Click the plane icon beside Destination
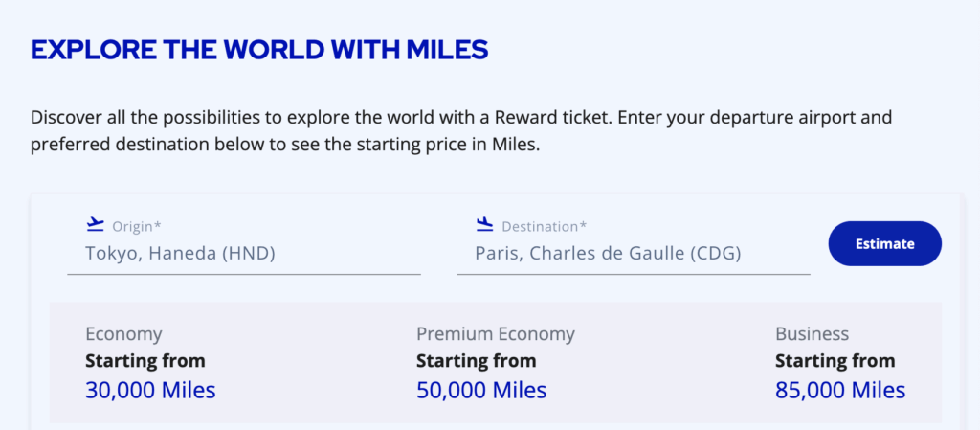This screenshot has height=430, width=980. click(484, 225)
